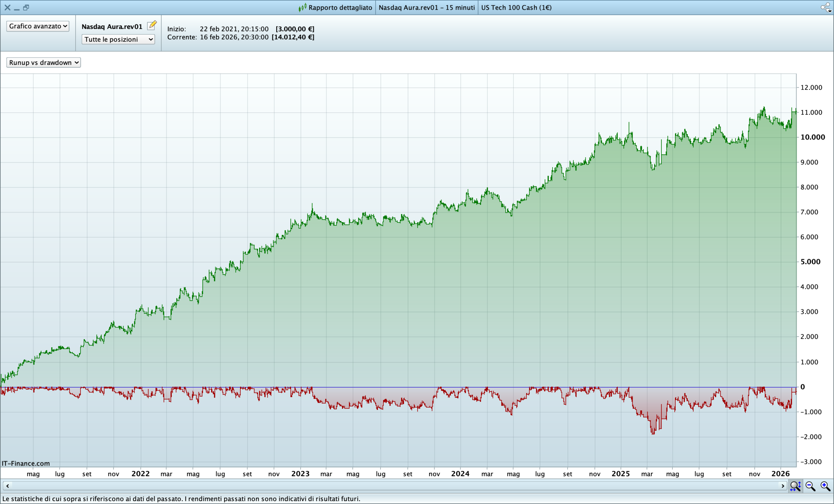Click the restore window icon
This screenshot has width=834, height=504.
[26, 7]
